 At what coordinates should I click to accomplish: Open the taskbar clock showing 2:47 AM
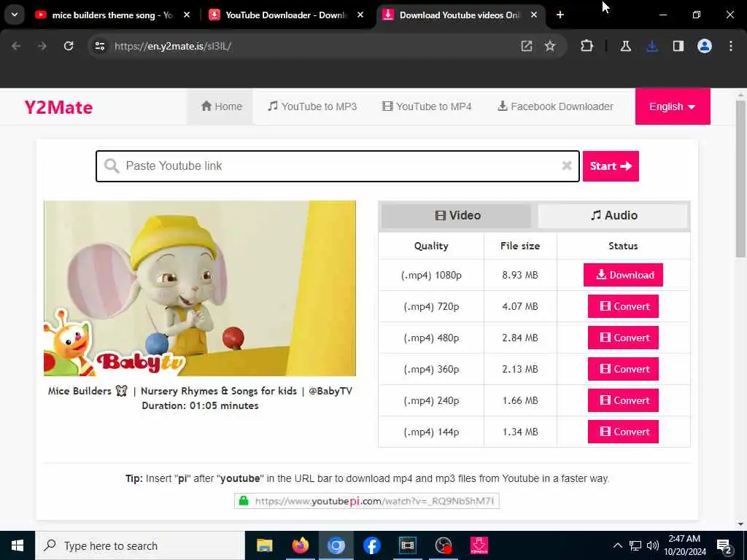(685, 545)
